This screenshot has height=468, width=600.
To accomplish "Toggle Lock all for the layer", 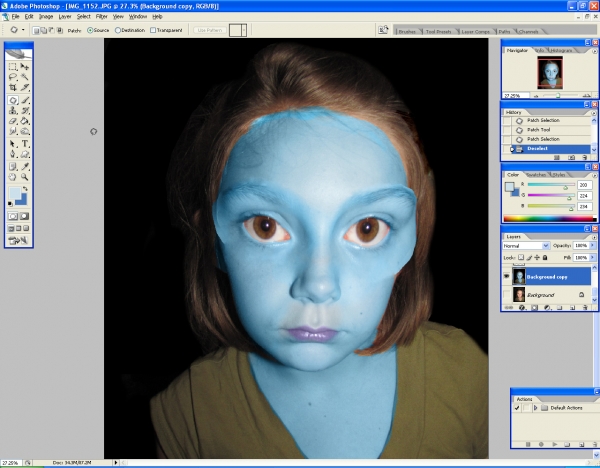I will click(545, 258).
